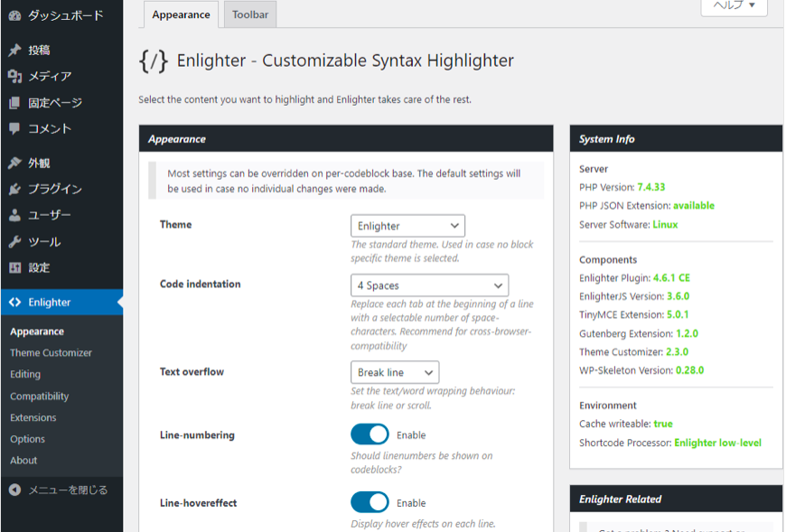Image resolution: width=786 pixels, height=532 pixels.
Task: Open ツール wrench icon
Action: point(15,242)
